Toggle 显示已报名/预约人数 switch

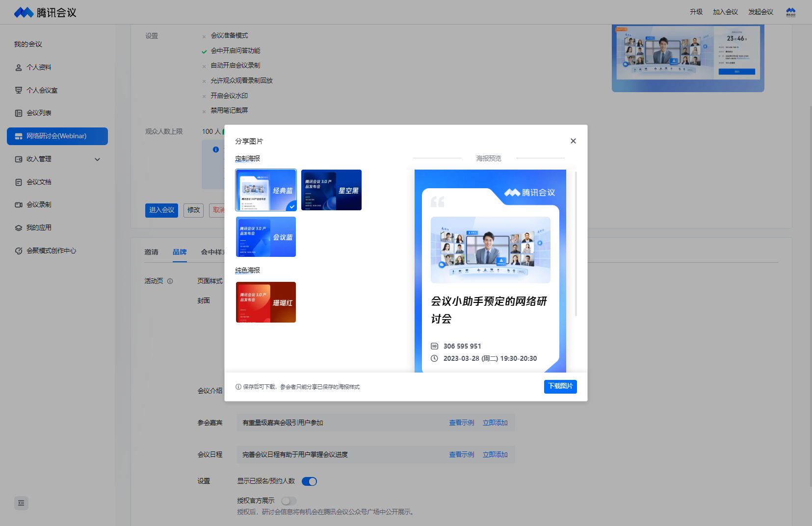point(309,481)
